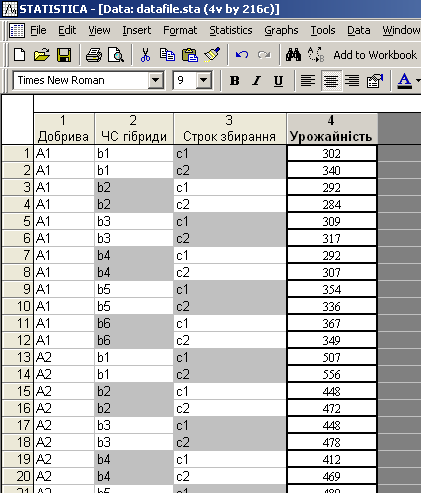The height and width of the screenshot is (493, 421).
Task: Toggle Italic formatting
Action: 256,80
